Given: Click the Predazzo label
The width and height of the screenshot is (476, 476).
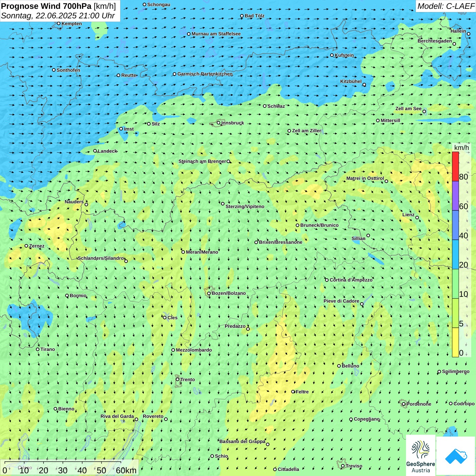Looking at the screenshot, I should click(x=235, y=326).
